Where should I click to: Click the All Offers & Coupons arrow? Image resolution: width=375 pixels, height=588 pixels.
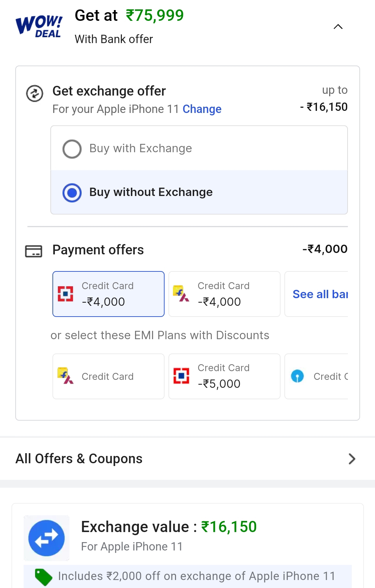(352, 459)
